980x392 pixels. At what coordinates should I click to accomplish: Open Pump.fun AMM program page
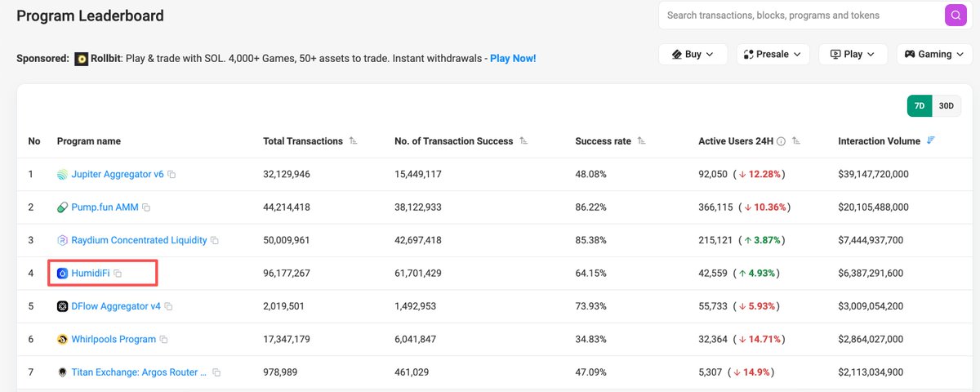[105, 207]
